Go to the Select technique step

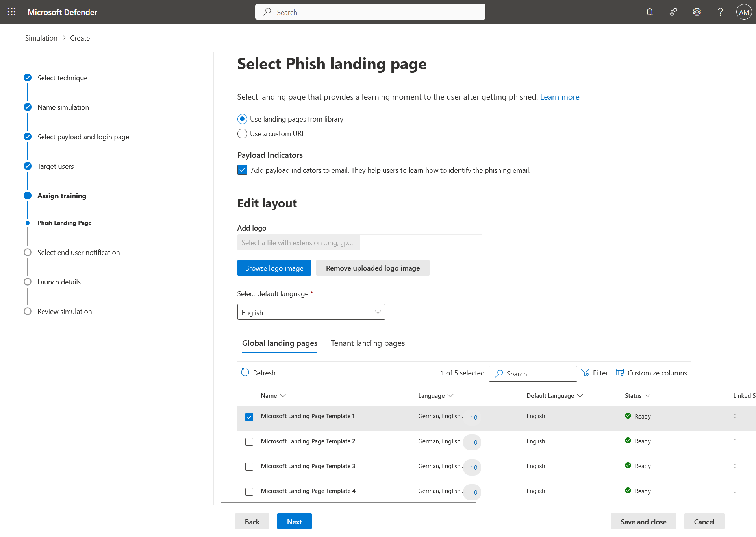(x=62, y=78)
